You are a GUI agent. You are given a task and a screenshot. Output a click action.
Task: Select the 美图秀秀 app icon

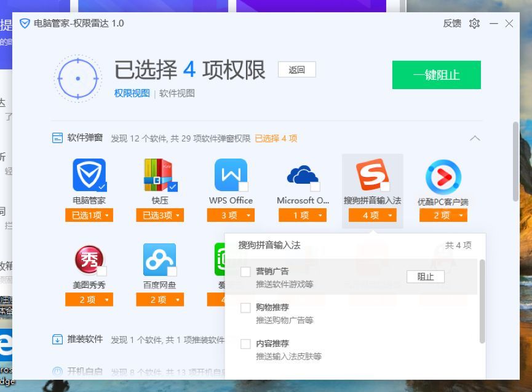click(89, 260)
